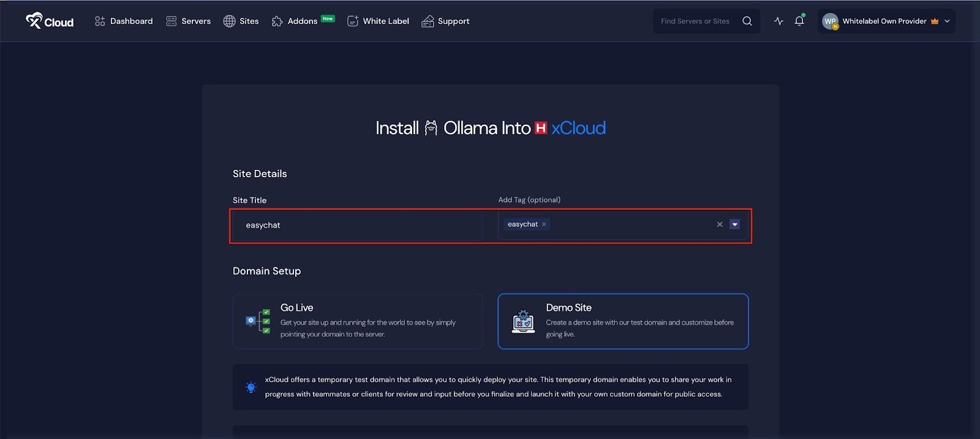This screenshot has height=439, width=980.
Task: Clear all tags with the X button
Action: pyautogui.click(x=720, y=224)
